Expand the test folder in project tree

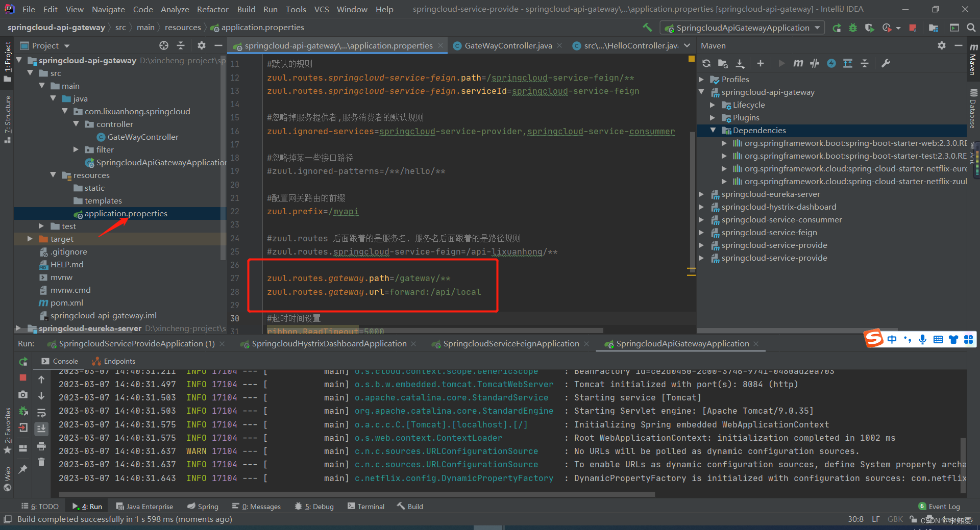(41, 226)
